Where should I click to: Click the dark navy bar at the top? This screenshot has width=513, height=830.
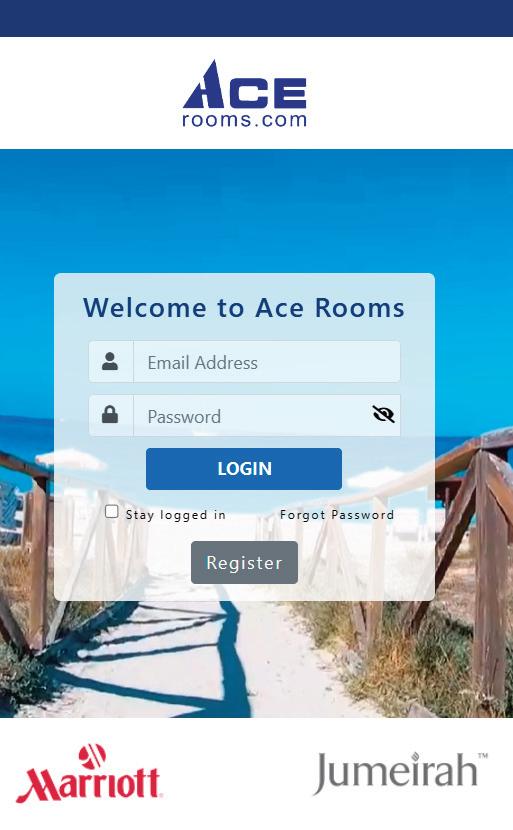coord(256,19)
